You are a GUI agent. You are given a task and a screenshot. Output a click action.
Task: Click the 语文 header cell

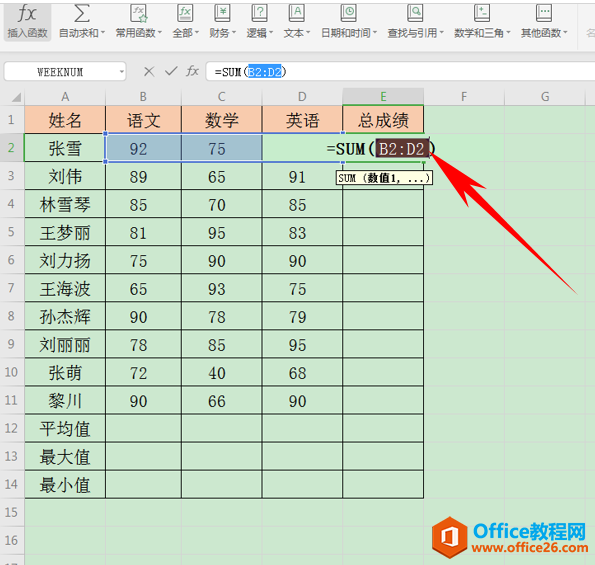tap(143, 120)
